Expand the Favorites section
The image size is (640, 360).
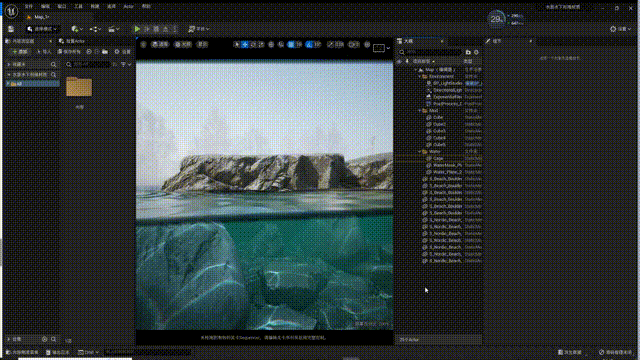(x=9, y=64)
